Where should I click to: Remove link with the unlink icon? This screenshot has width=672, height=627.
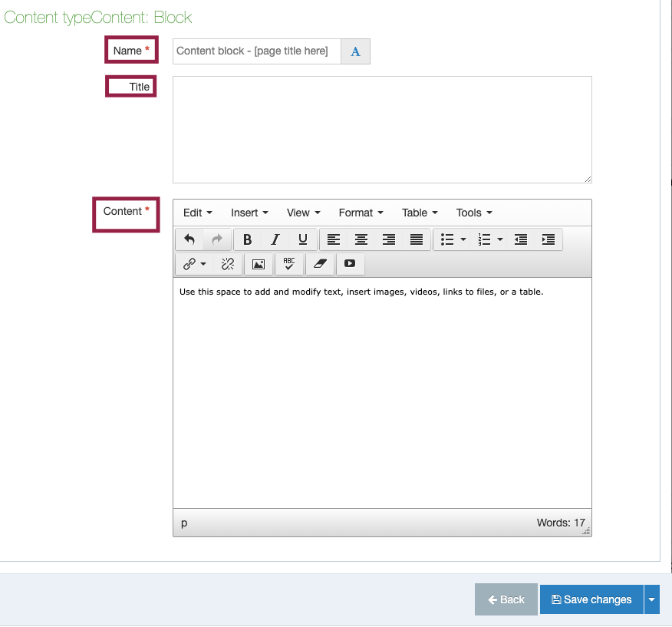228,264
